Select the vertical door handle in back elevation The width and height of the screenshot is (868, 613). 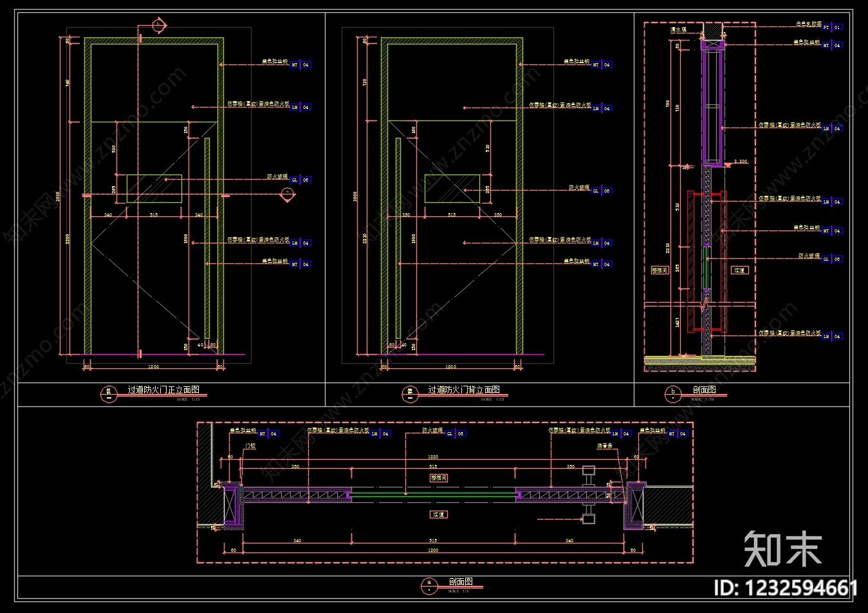point(398,238)
